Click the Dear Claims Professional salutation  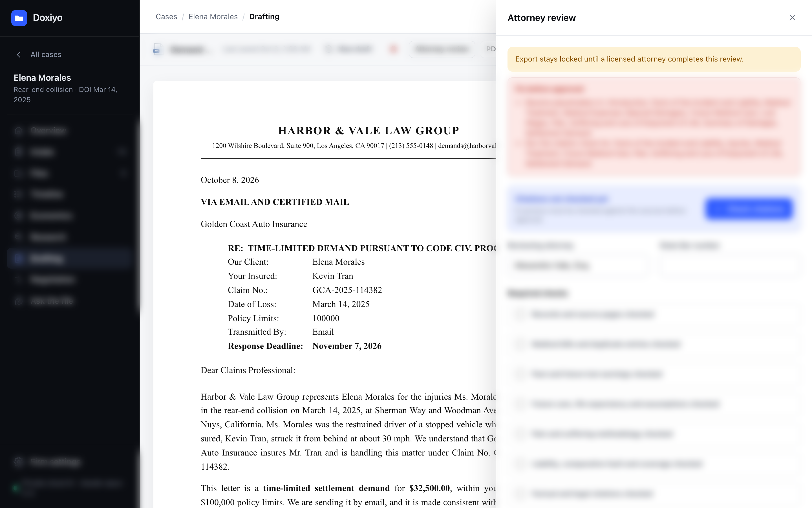point(248,371)
